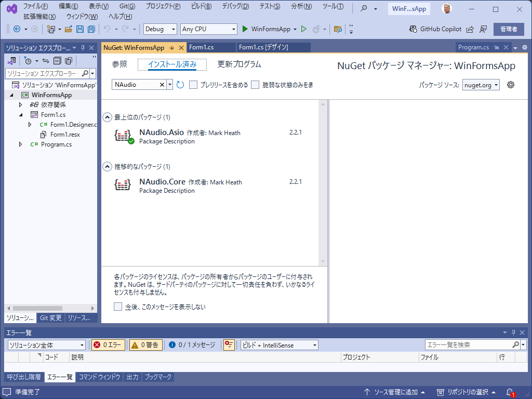Viewport: 532px width, 399px height.
Task: Click the notifications bell in status bar
Action: tap(510, 393)
